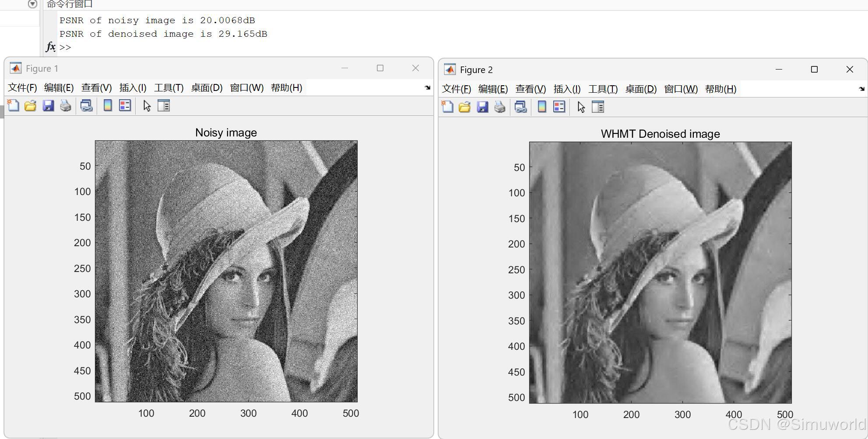Image resolution: width=868 pixels, height=439 pixels.
Task: Click MATLAB logo icon of Figure 2 window
Action: pyautogui.click(x=450, y=70)
